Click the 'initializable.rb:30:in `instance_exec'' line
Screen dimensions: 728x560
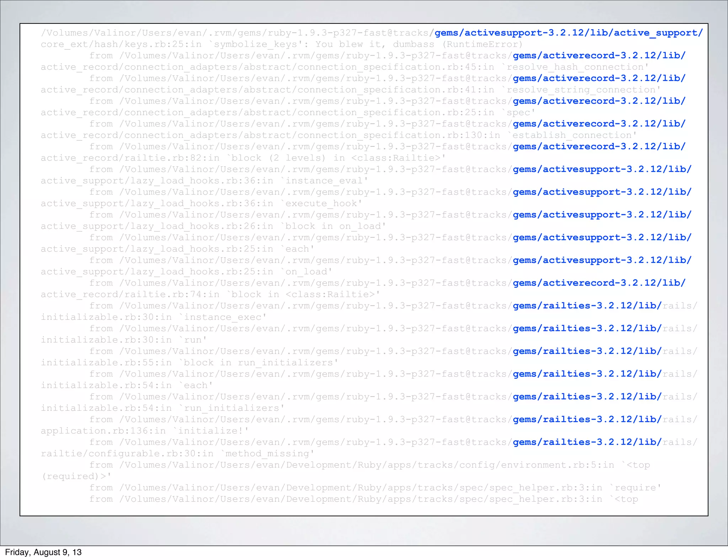[x=154, y=317]
